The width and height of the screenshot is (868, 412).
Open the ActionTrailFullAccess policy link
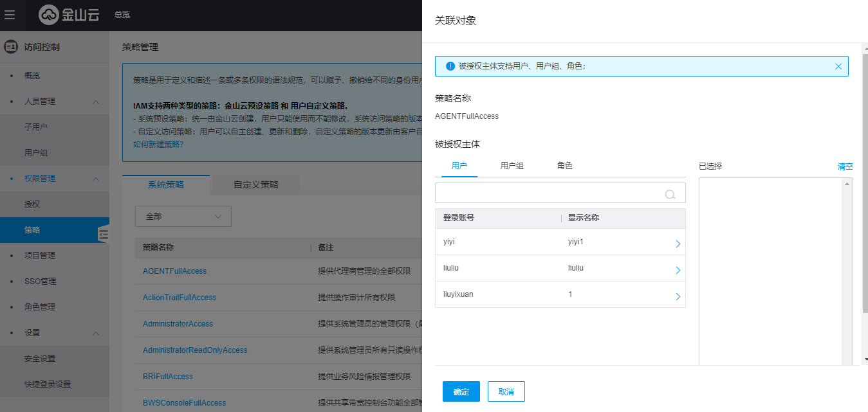pyautogui.click(x=180, y=298)
